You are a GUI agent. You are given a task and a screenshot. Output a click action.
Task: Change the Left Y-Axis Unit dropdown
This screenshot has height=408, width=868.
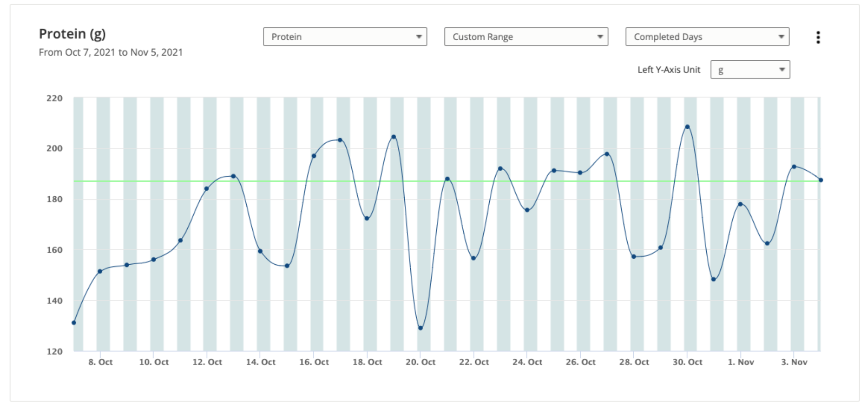[x=750, y=70]
